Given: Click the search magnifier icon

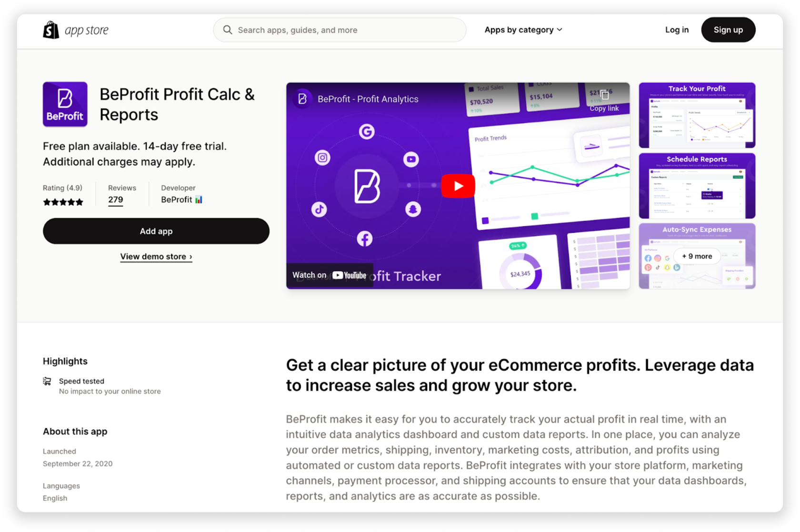Looking at the screenshot, I should [x=228, y=30].
